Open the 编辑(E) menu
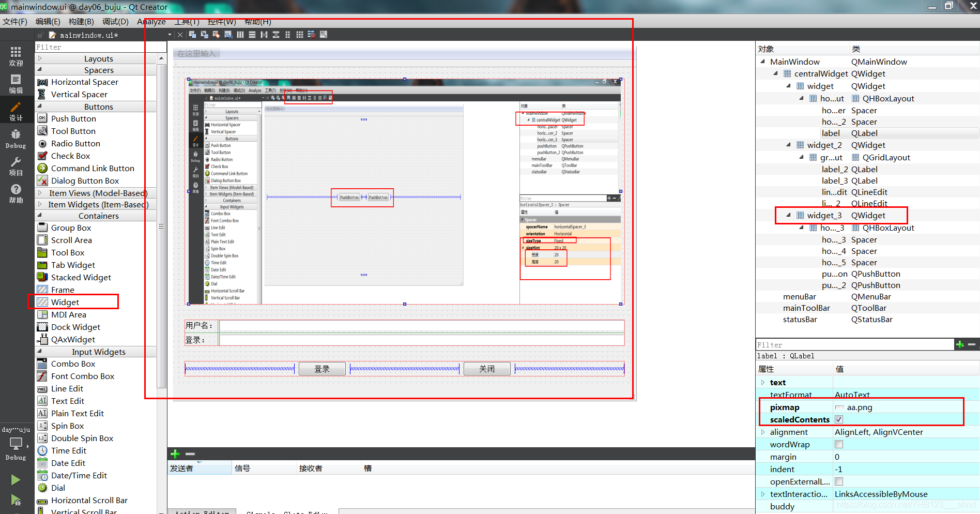The image size is (980, 514). 48,21
